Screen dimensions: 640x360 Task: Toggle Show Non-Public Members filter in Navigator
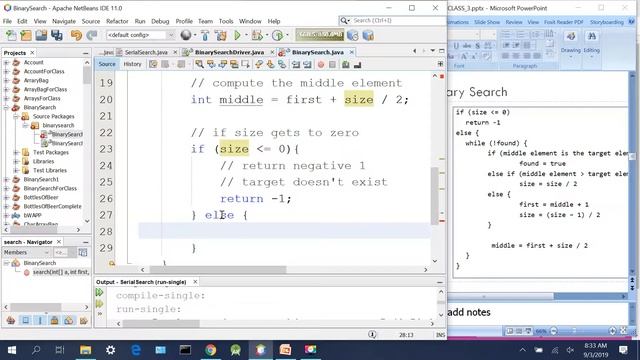pos(54,320)
